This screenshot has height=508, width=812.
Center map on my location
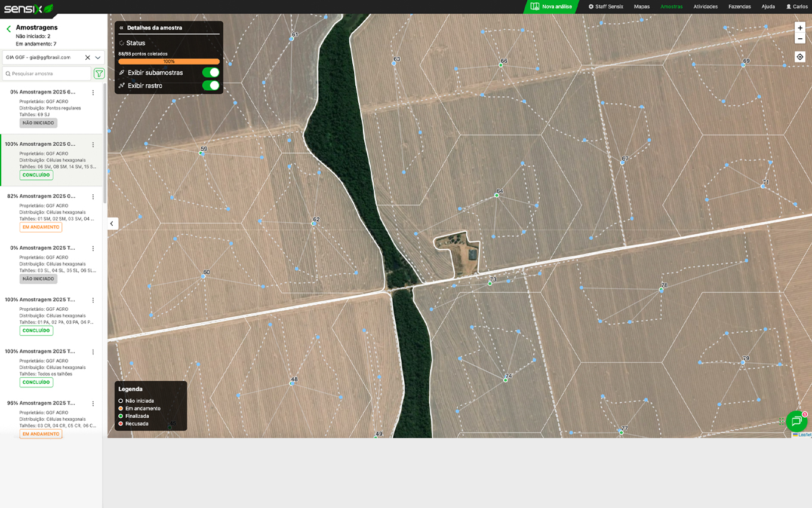click(x=800, y=57)
